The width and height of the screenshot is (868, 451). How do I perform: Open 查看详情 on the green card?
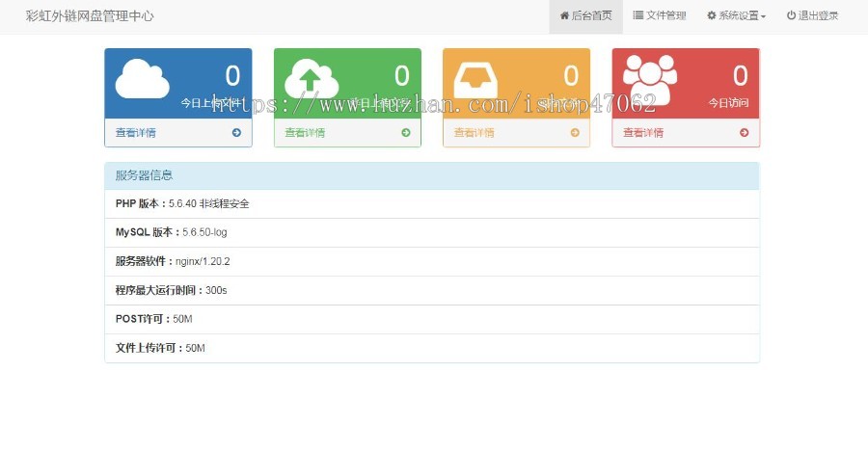pyautogui.click(x=305, y=133)
